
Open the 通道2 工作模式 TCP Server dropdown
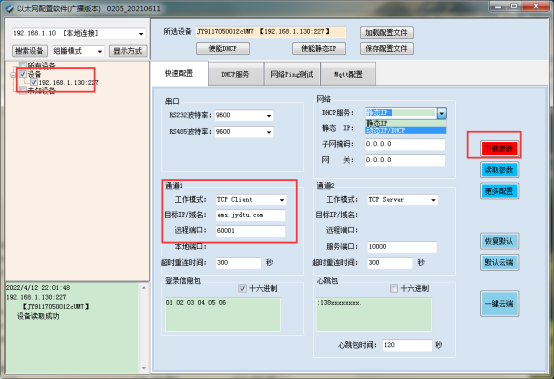[x=433, y=200]
